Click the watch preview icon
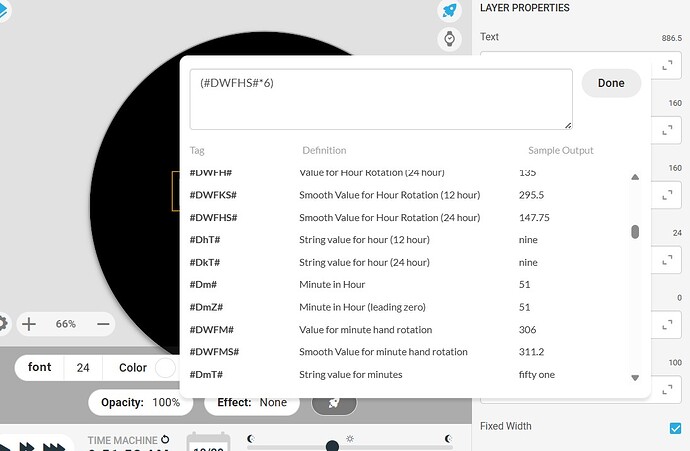This screenshot has width=690, height=451. coord(449,39)
